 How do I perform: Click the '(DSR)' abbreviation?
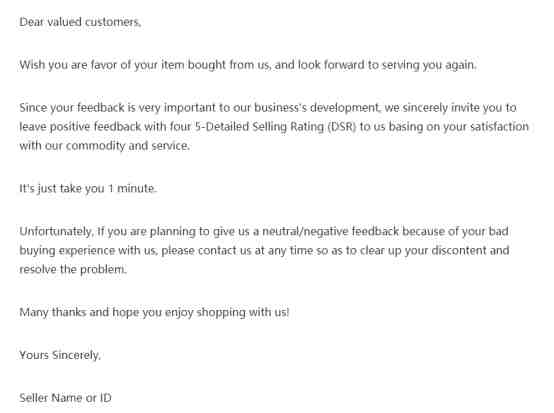[x=342, y=127]
